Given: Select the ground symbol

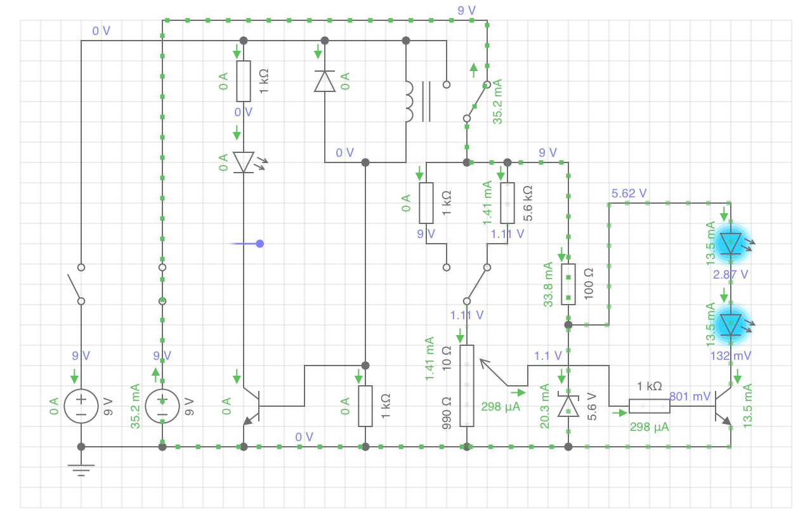Looking at the screenshot, I should pos(81,468).
